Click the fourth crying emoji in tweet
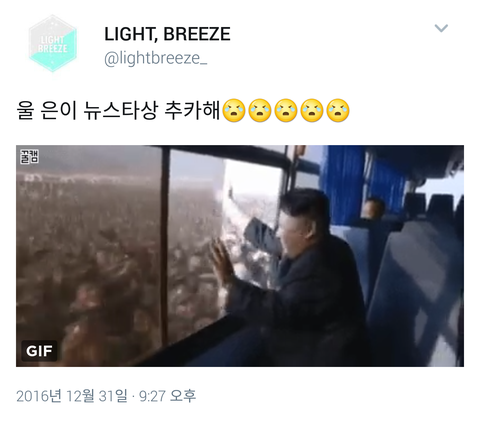The image size is (480, 421). [x=312, y=110]
